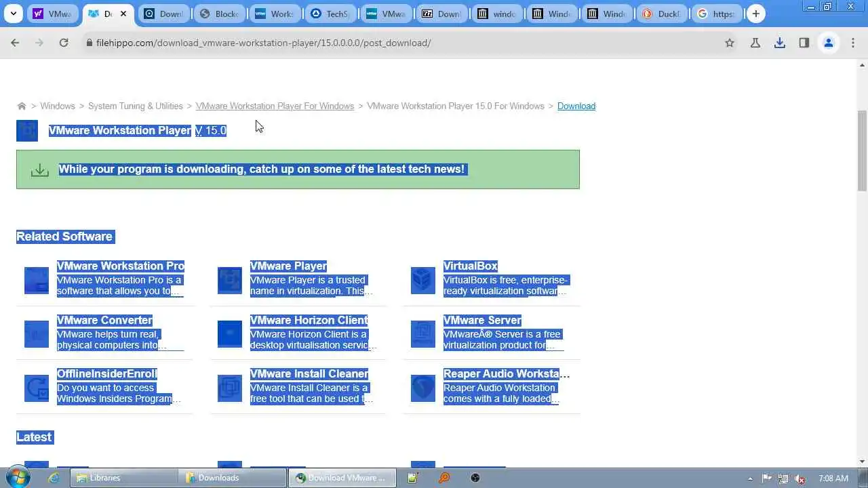Switch to the Blocke tab
The height and width of the screenshot is (488, 868).
click(x=220, y=14)
